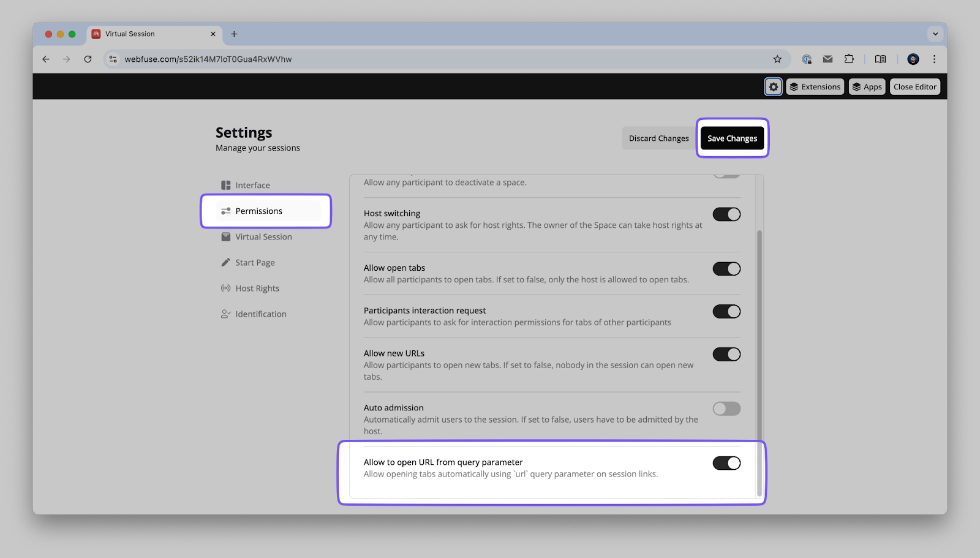Open the Apps panel
The height and width of the screenshot is (558, 980).
867,86
